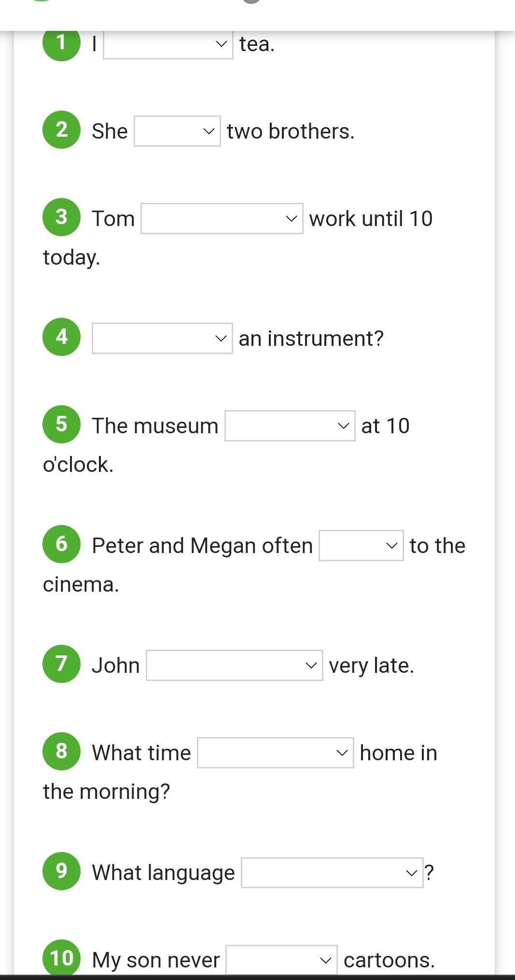Open the dropdown before "tea."

168,44
